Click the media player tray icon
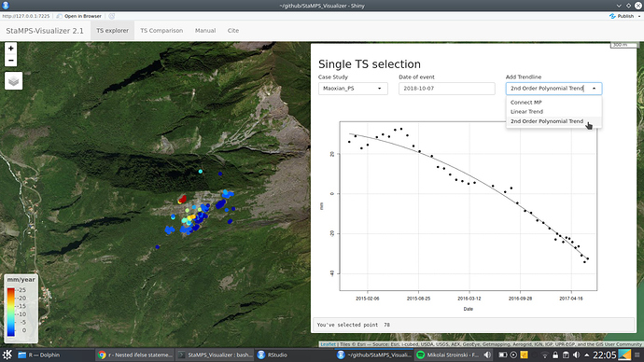 click(x=513, y=355)
